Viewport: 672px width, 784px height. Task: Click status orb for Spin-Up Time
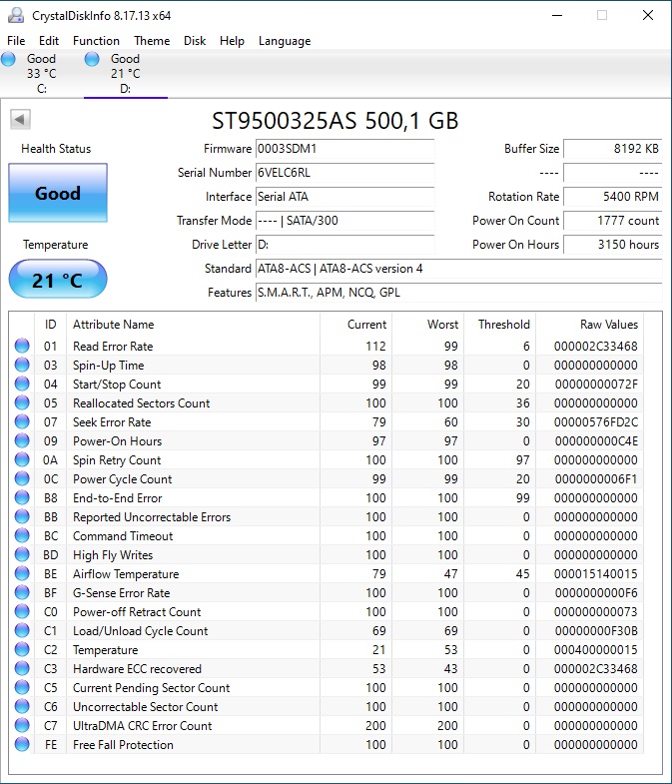(22, 365)
